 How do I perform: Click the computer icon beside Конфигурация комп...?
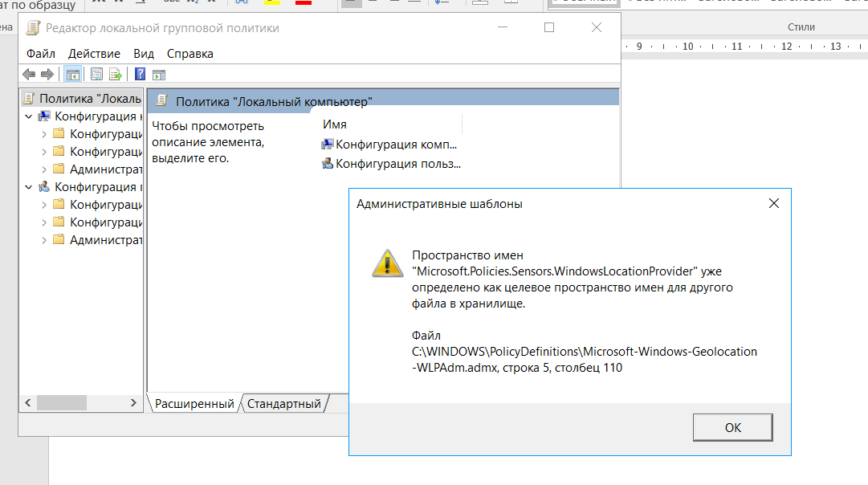click(327, 144)
